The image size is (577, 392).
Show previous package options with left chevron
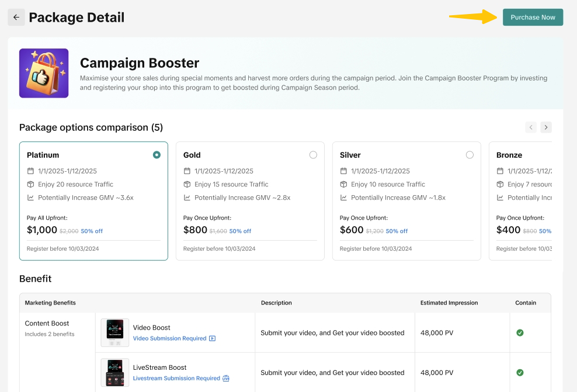point(530,127)
